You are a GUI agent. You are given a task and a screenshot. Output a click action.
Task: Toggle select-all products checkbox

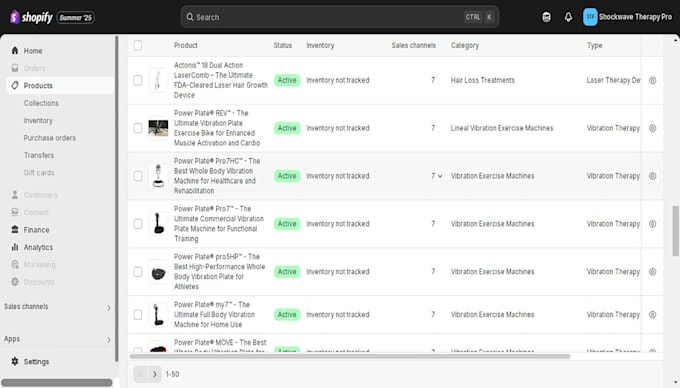pos(138,46)
